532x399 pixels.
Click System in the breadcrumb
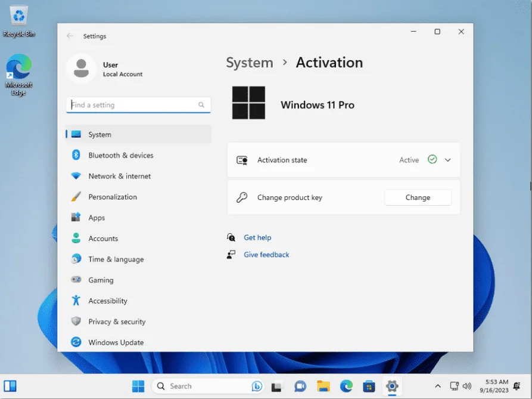point(250,63)
